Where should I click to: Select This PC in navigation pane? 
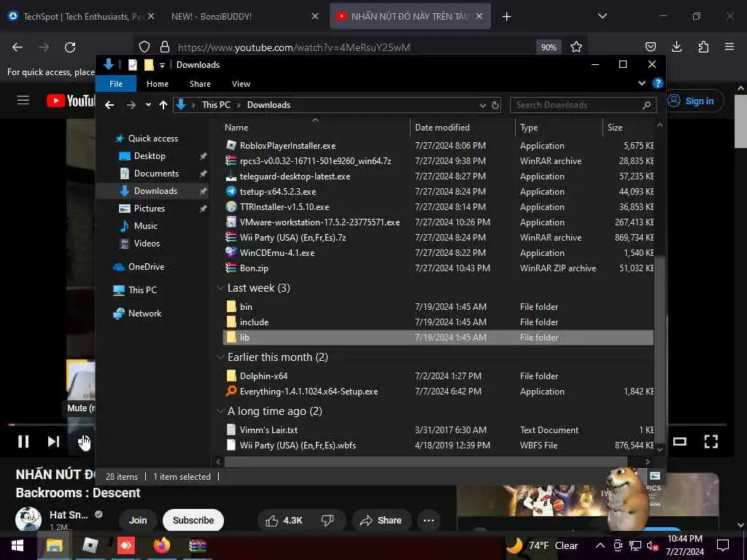142,290
